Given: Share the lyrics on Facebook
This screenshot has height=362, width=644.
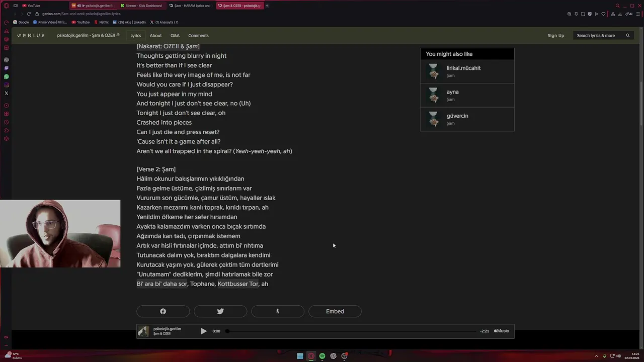Looking at the screenshot, I should point(163,311).
